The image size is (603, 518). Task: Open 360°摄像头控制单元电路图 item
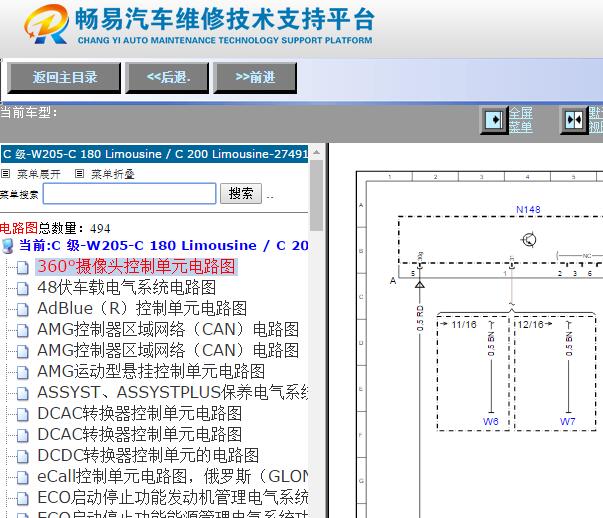coord(136,266)
